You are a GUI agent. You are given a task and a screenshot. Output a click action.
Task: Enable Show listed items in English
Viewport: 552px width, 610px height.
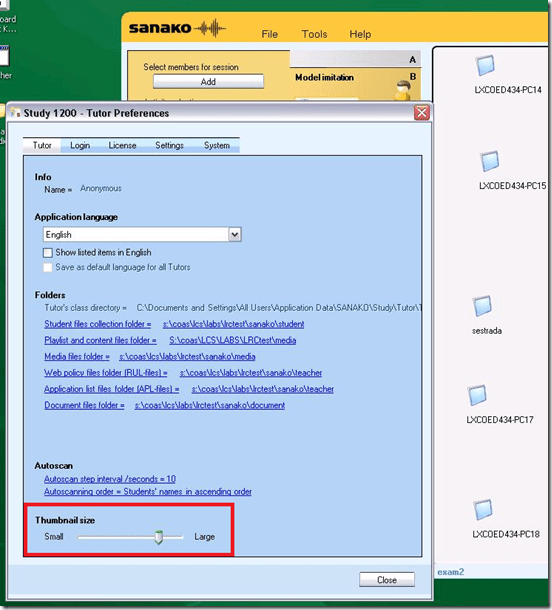pos(47,253)
